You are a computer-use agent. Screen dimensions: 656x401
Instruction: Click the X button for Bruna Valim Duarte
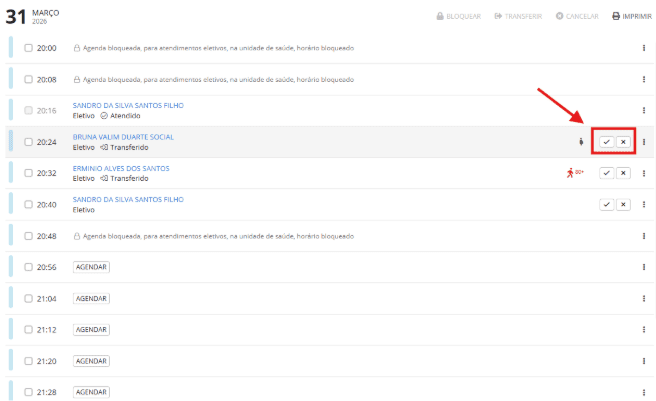tap(623, 142)
